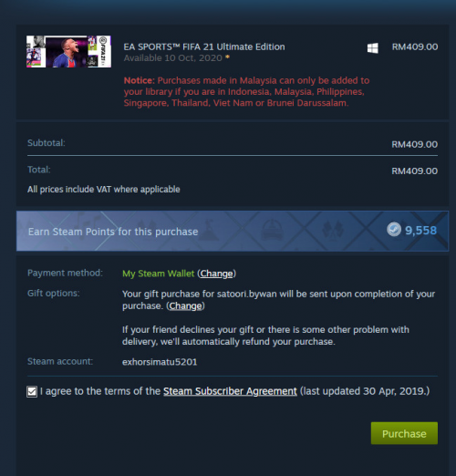Change the gift recipient options

pos(185,305)
